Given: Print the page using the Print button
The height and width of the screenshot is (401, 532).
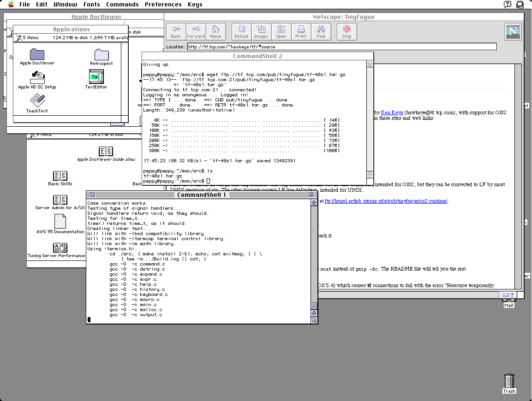Looking at the screenshot, I should [301, 32].
